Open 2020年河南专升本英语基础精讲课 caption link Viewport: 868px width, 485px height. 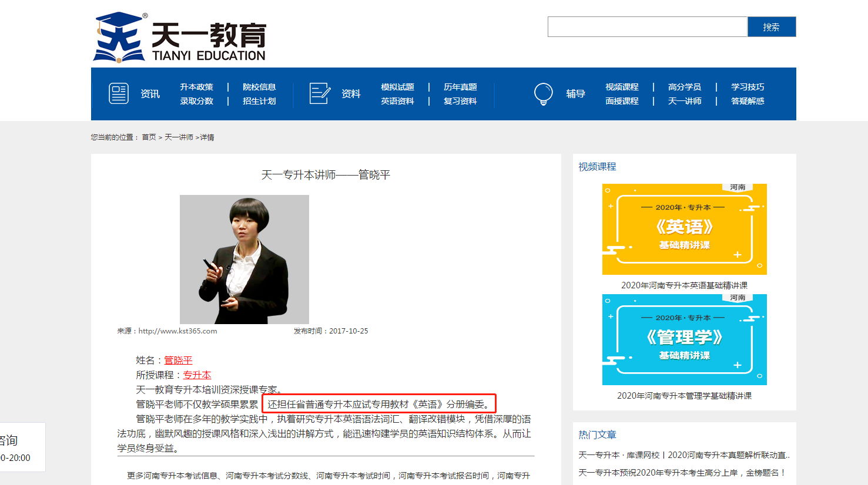coord(685,285)
